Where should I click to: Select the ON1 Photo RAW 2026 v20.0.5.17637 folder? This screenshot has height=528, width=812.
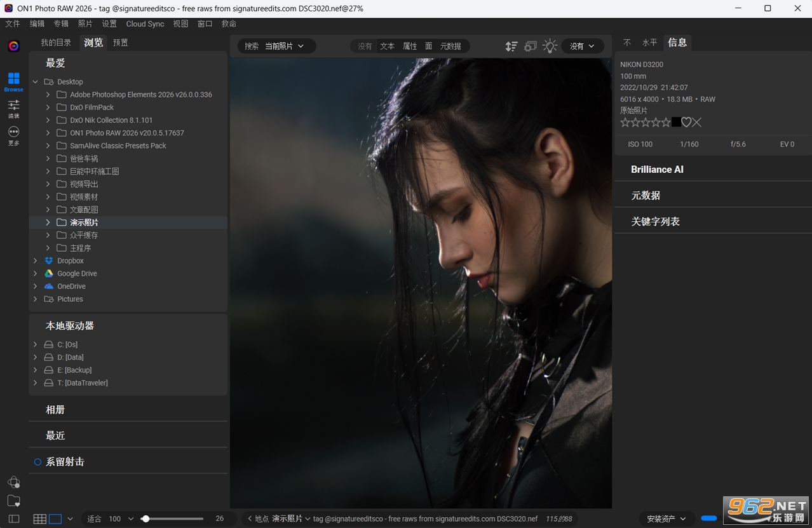[127, 133]
